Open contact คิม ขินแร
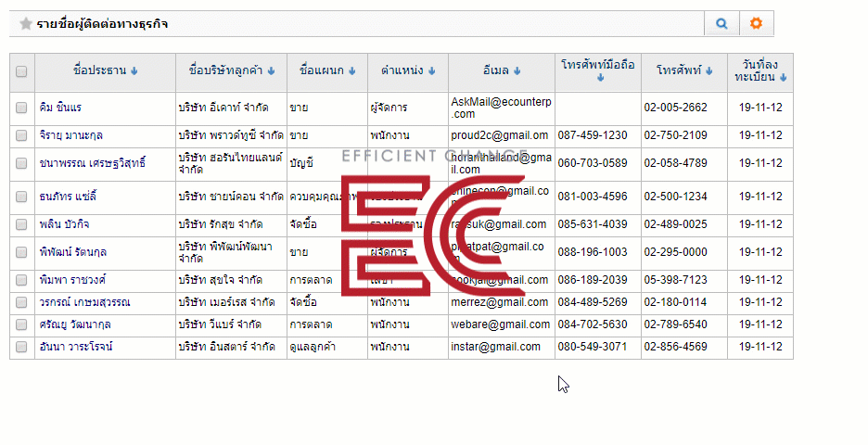 click(x=60, y=108)
